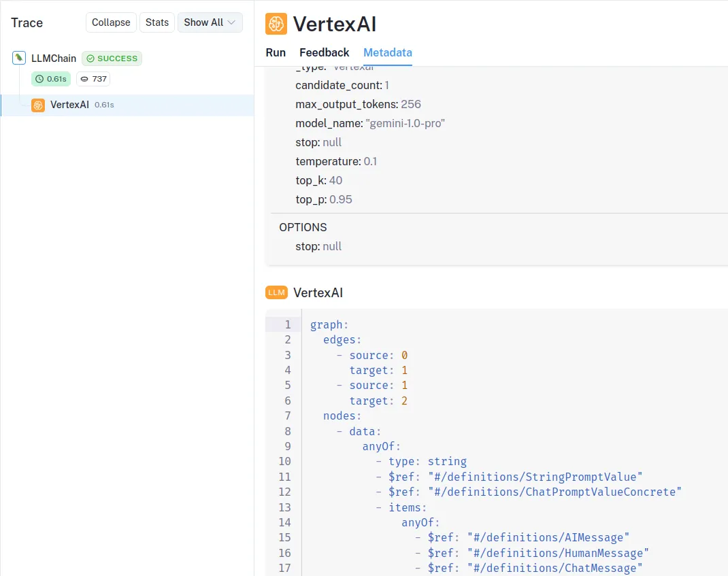Select the Metadata tab

388,52
